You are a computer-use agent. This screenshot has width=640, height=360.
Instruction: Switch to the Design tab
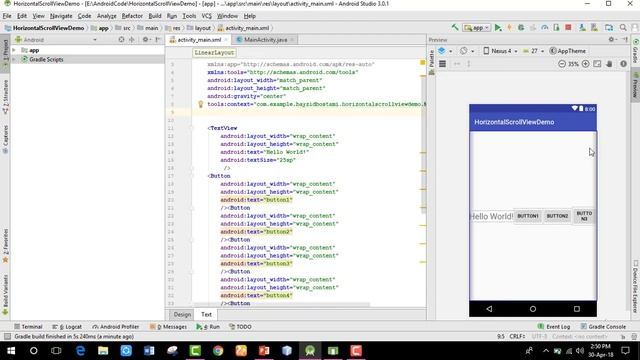point(182,314)
